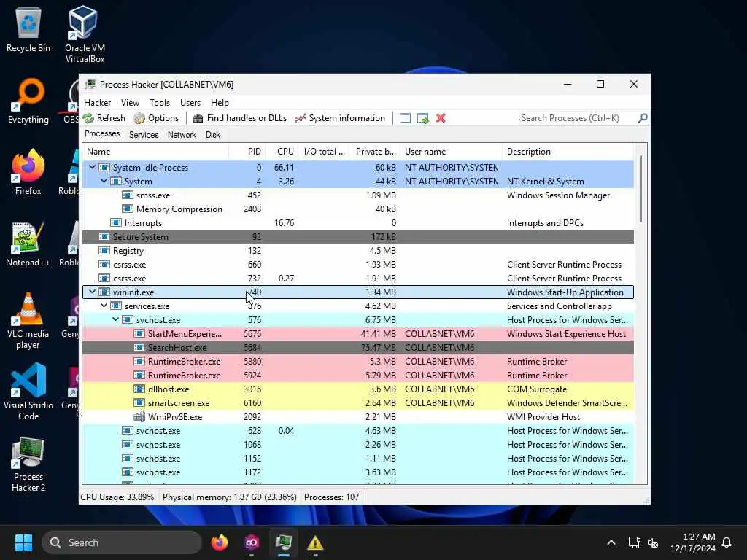Image resolution: width=747 pixels, height=560 pixels.
Task: Open Process Hacker 2 desktop shortcut
Action: tap(28, 464)
